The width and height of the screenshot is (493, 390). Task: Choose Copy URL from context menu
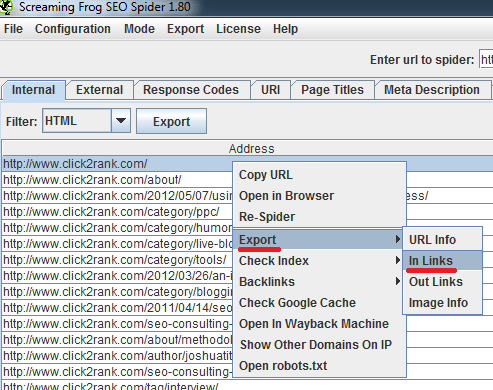tap(319, 175)
